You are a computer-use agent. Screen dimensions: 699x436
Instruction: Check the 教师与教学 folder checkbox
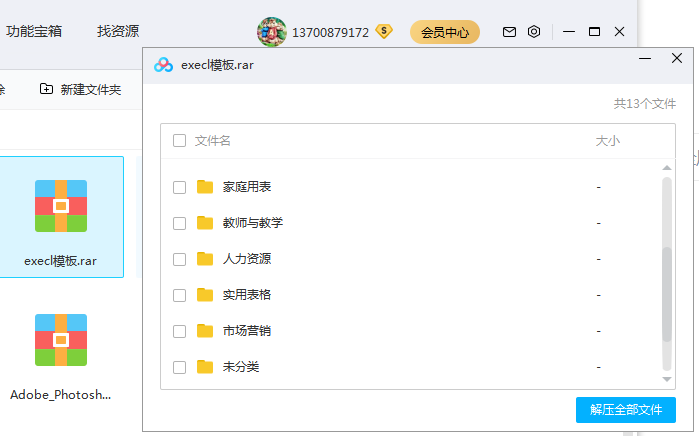180,223
